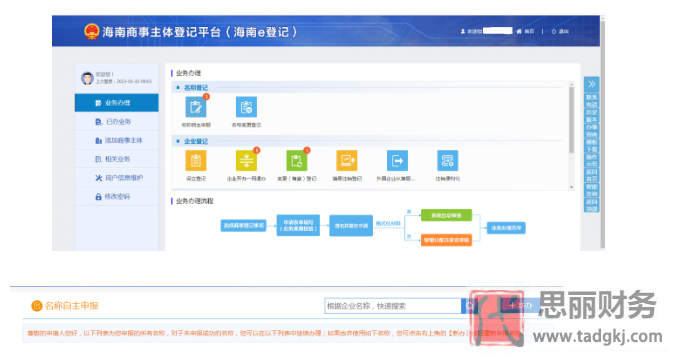Open the 名称变更登记 icon

coord(246,107)
